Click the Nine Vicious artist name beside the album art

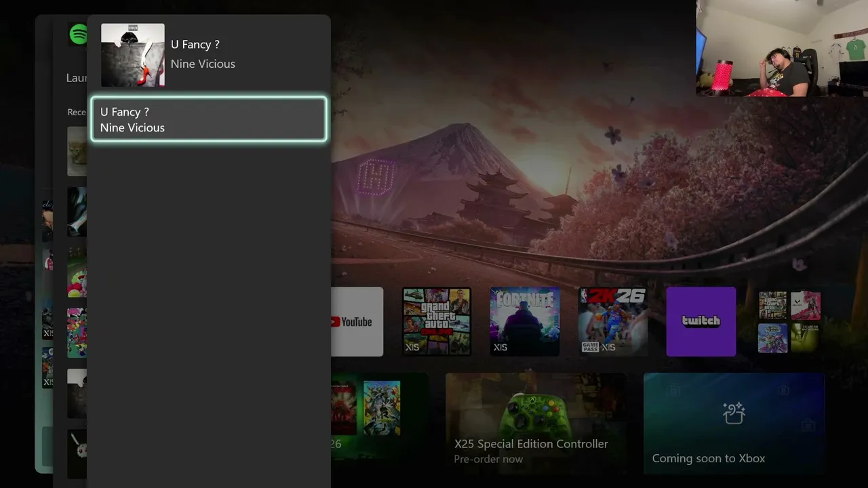(203, 64)
